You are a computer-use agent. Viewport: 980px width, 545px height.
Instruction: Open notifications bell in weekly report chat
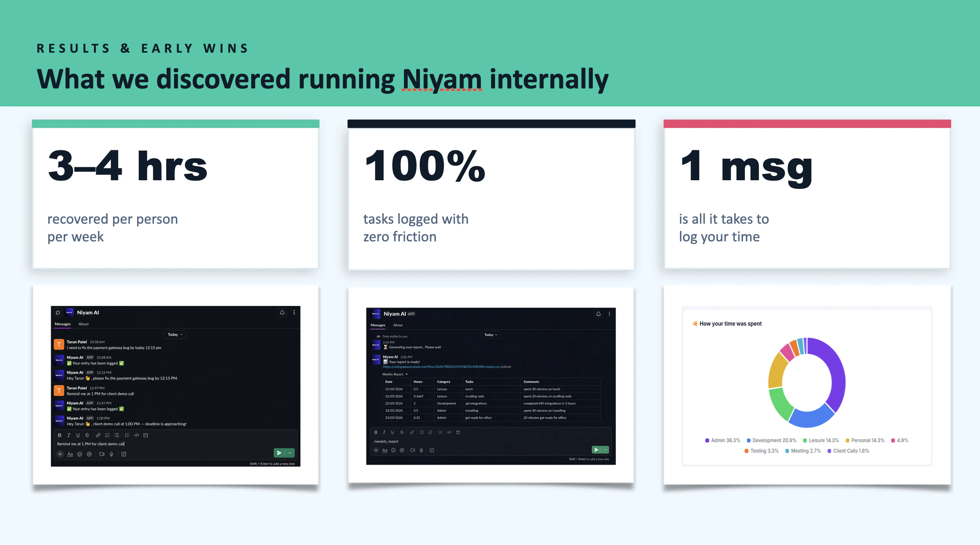(x=598, y=314)
